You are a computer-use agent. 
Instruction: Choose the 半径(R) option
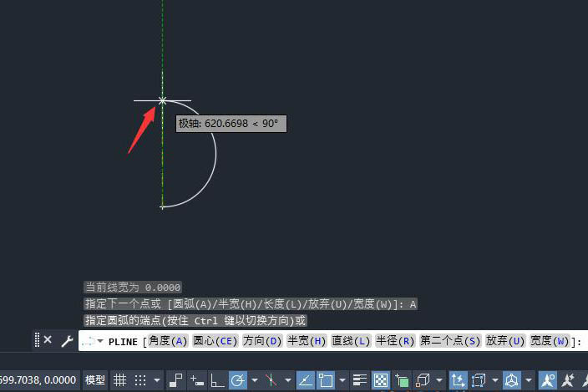tap(395, 341)
